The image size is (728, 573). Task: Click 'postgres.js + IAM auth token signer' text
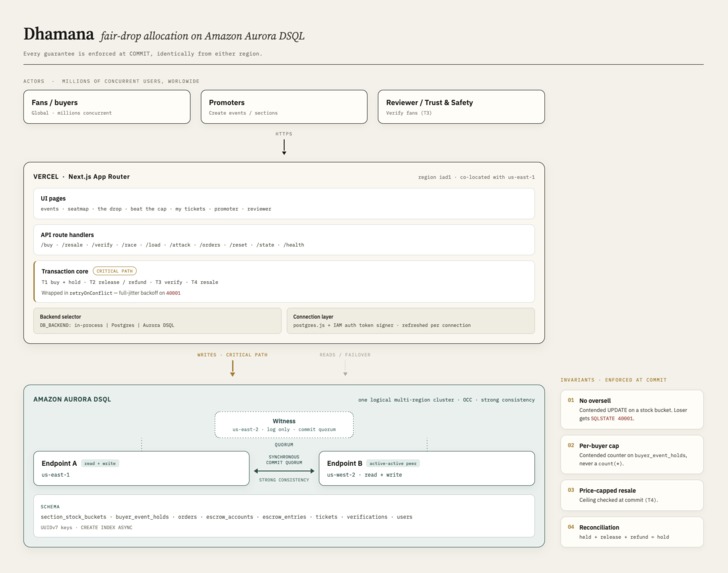343,325
